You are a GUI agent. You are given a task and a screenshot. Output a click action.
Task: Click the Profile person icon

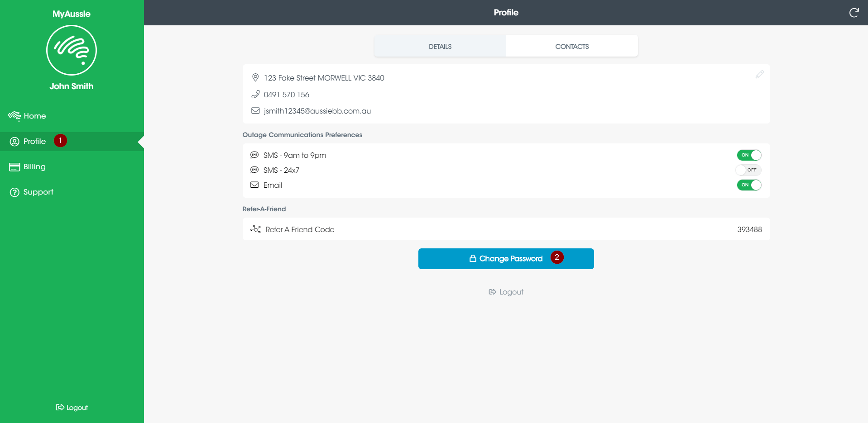[x=14, y=141]
